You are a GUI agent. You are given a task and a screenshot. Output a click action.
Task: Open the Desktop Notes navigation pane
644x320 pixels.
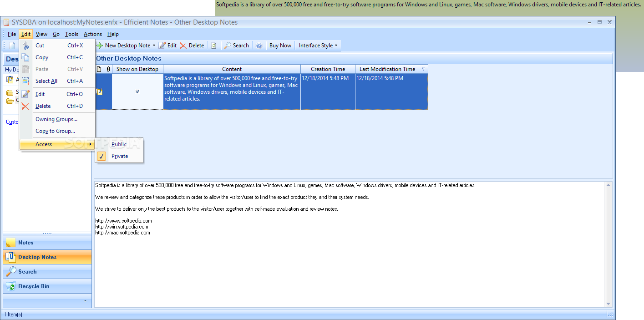47,257
